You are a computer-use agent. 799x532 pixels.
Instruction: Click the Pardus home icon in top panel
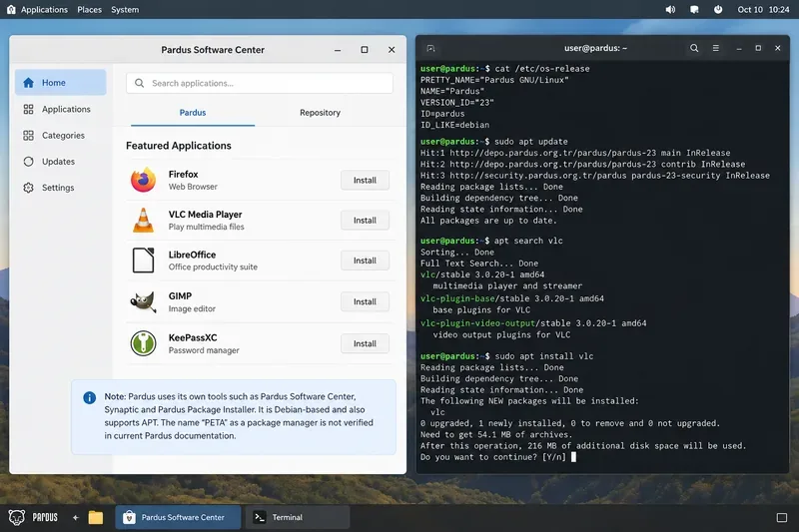coord(11,9)
